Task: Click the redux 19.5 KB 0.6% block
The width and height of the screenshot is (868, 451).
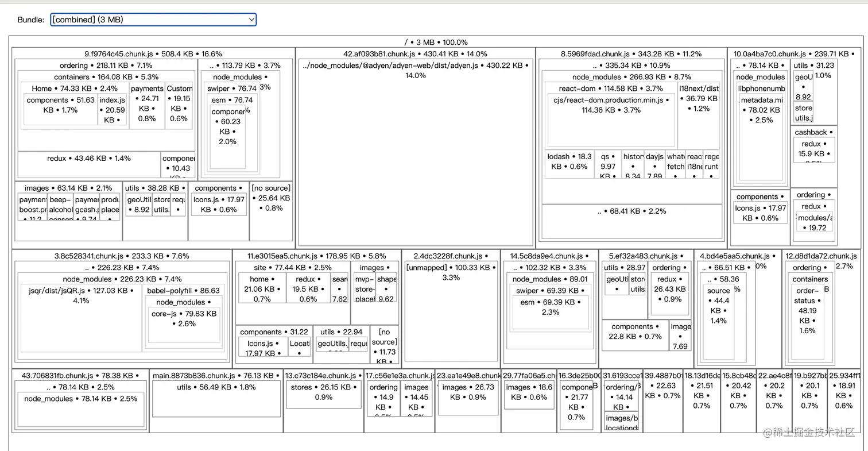Action: (x=308, y=288)
